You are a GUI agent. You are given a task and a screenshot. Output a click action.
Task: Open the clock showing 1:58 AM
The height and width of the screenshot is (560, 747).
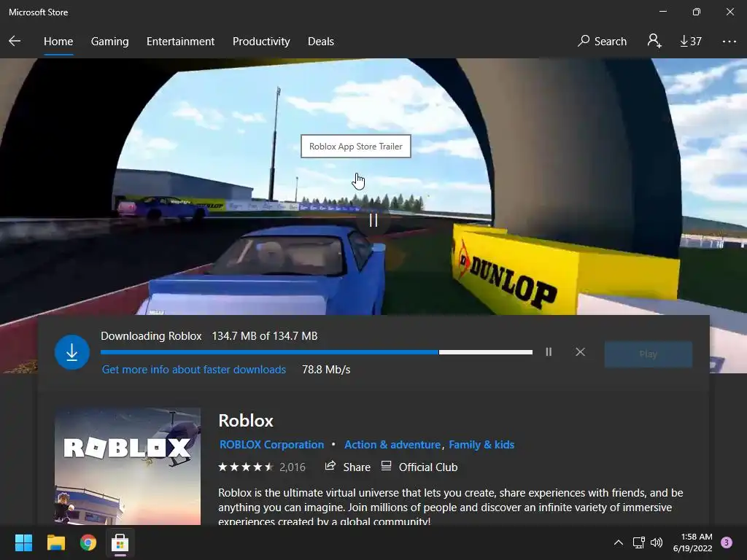(693, 542)
